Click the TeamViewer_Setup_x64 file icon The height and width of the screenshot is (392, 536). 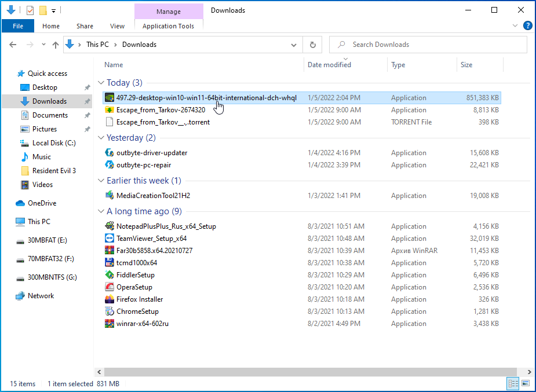pyautogui.click(x=110, y=239)
